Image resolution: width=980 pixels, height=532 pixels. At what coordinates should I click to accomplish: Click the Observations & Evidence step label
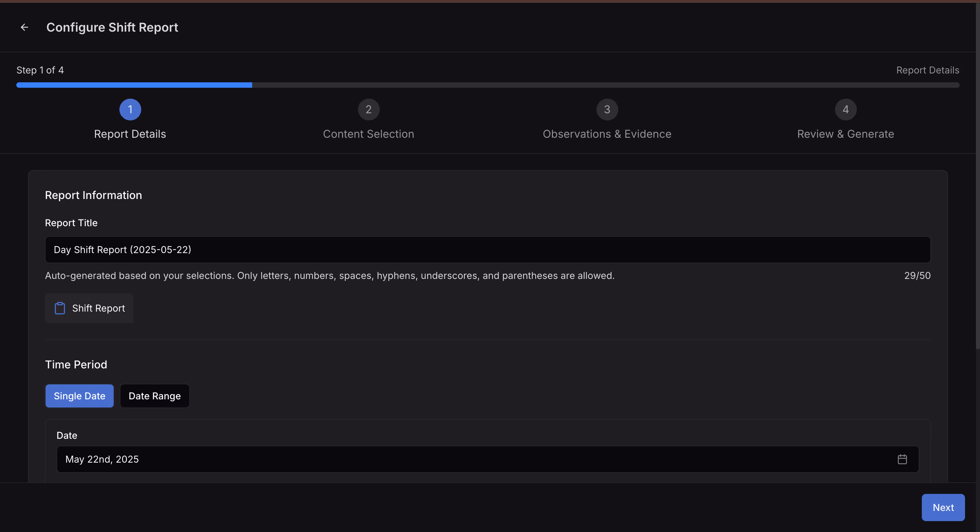tap(607, 134)
